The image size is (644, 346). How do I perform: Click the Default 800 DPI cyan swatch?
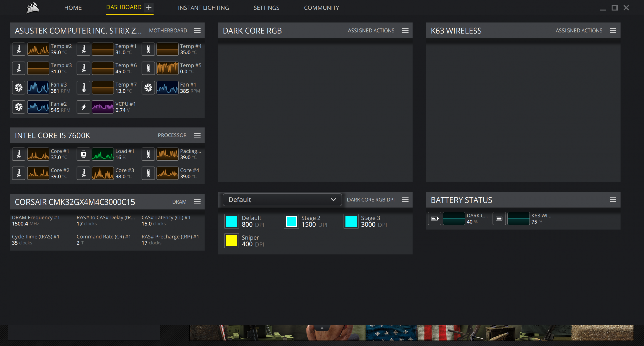[232, 221]
